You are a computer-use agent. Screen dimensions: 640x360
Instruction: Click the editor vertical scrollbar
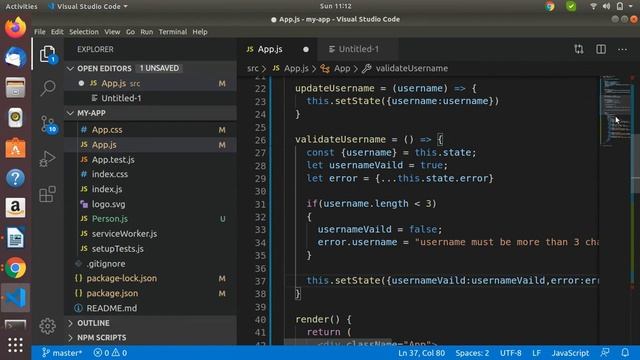coord(635,163)
